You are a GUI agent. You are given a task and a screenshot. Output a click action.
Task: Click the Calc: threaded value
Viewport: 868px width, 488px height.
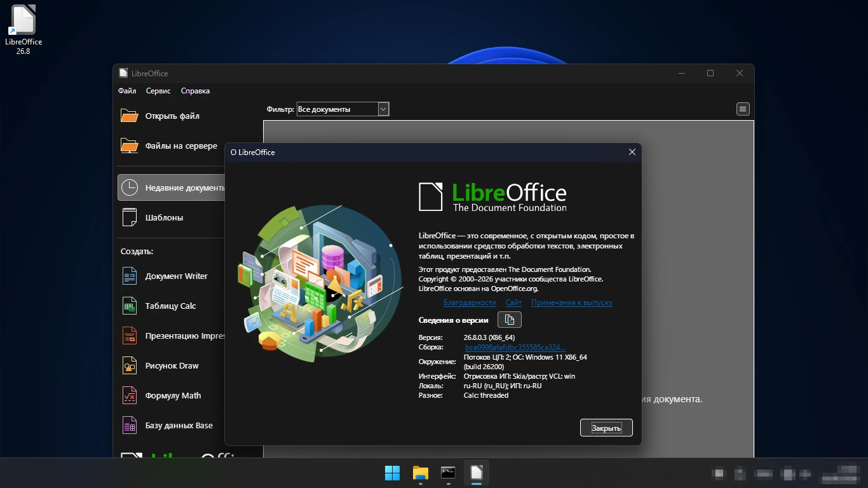(486, 395)
